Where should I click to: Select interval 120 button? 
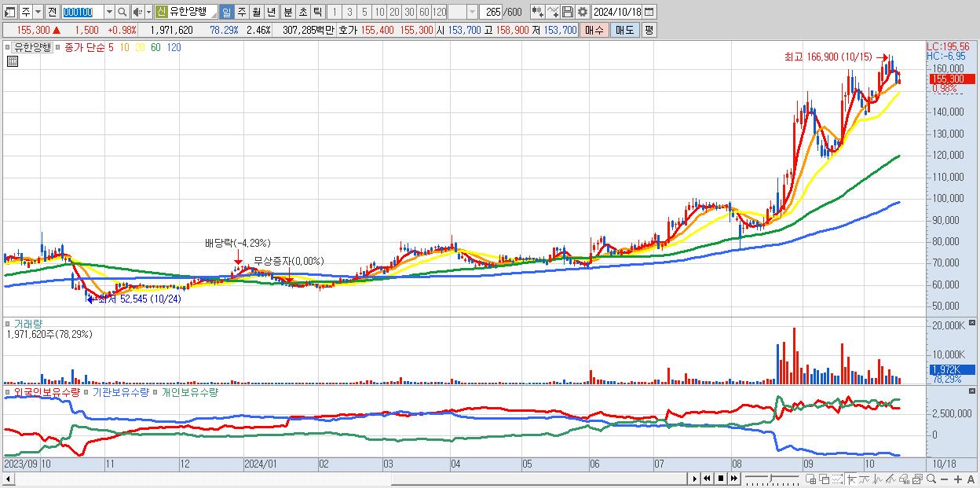click(x=440, y=12)
